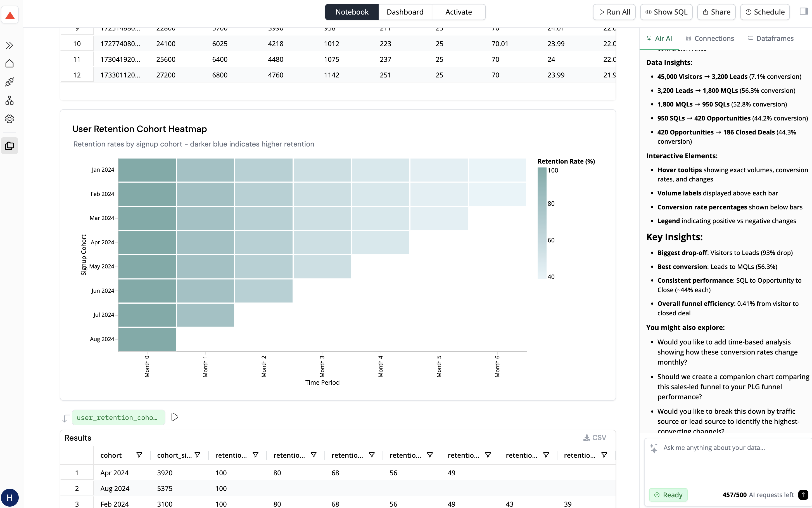Image resolution: width=812 pixels, height=508 pixels.
Task: Expand the left sidebar with chevrons icon
Action: pyautogui.click(x=10, y=45)
